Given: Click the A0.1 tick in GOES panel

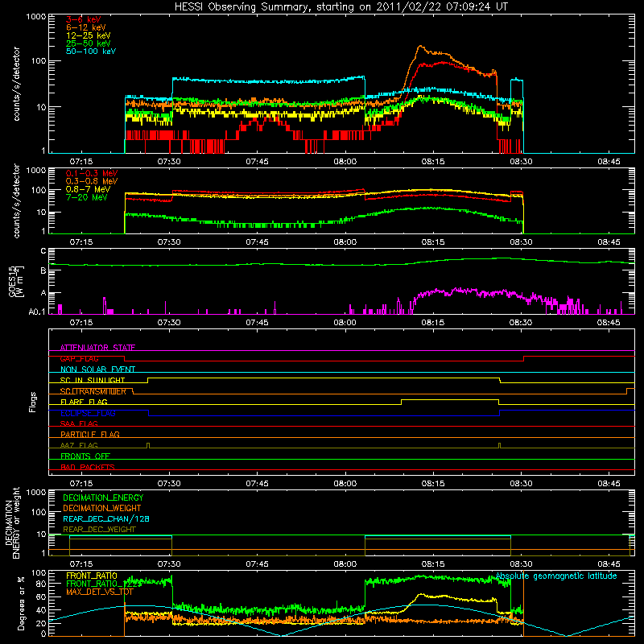Looking at the screenshot, I should pyautogui.click(x=37, y=312).
